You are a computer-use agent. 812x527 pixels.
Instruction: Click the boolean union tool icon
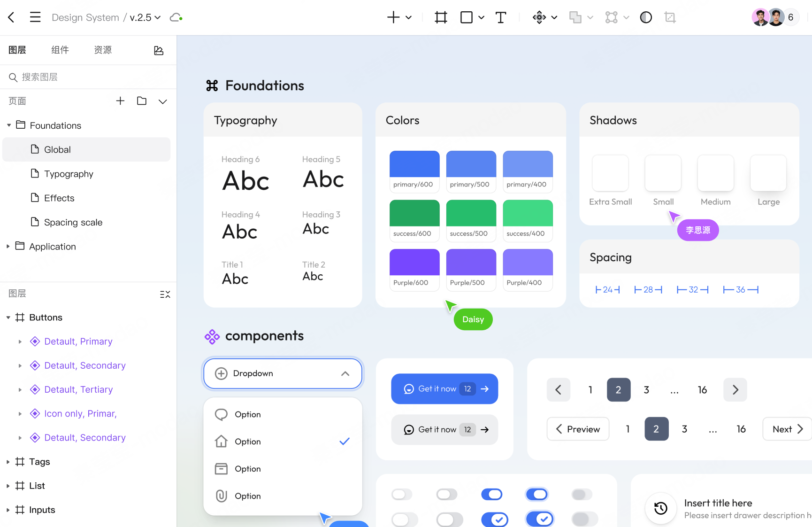575,17
